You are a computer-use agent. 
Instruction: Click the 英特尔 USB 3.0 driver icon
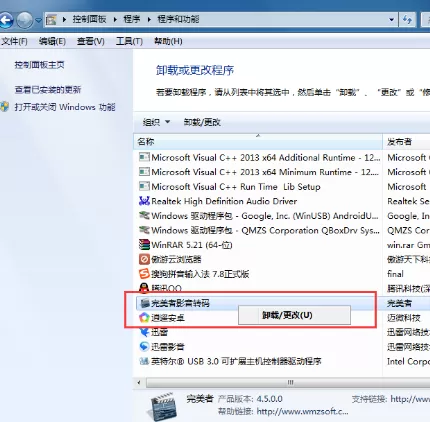click(144, 361)
